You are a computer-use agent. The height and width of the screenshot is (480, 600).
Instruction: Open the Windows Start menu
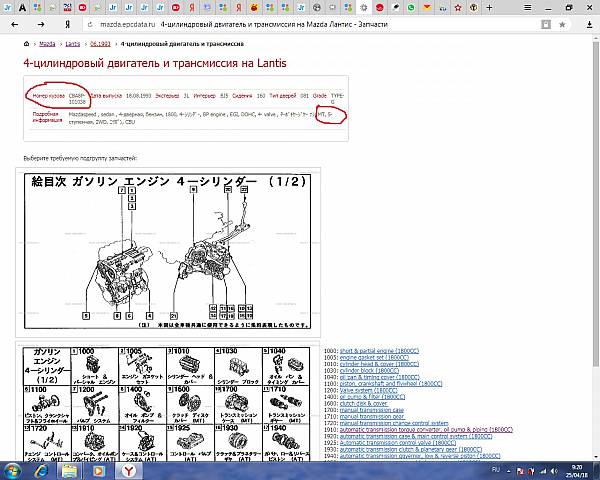point(12,470)
